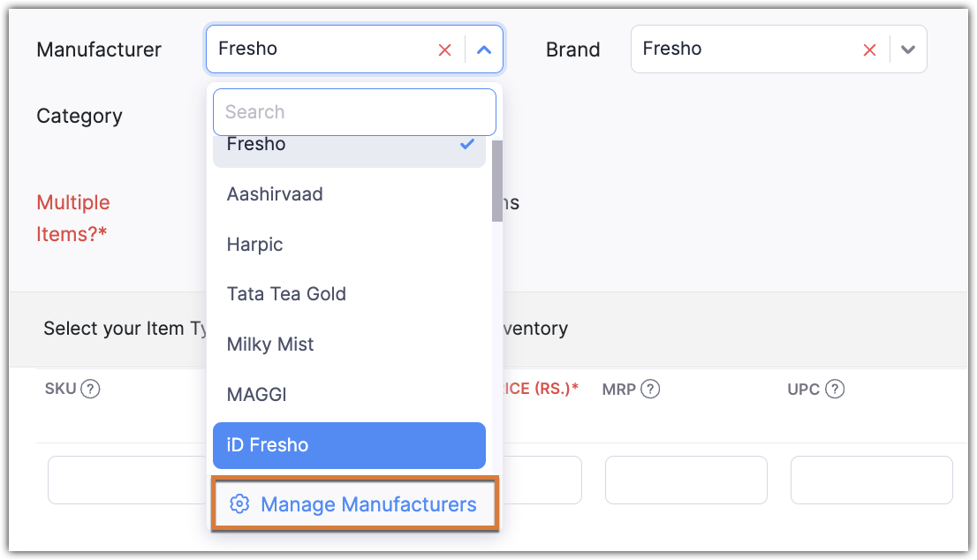The image size is (977, 560).
Task: Open the Brand combo box showing Fresho
Action: point(742,49)
